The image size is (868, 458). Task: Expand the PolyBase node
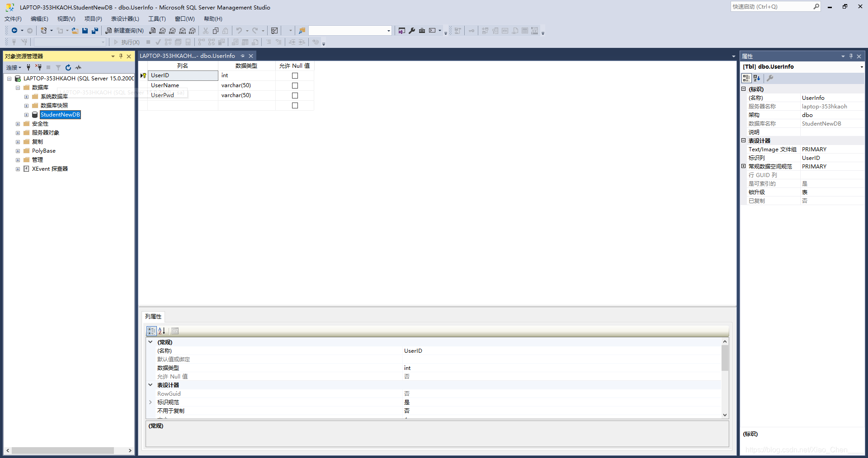pyautogui.click(x=18, y=151)
